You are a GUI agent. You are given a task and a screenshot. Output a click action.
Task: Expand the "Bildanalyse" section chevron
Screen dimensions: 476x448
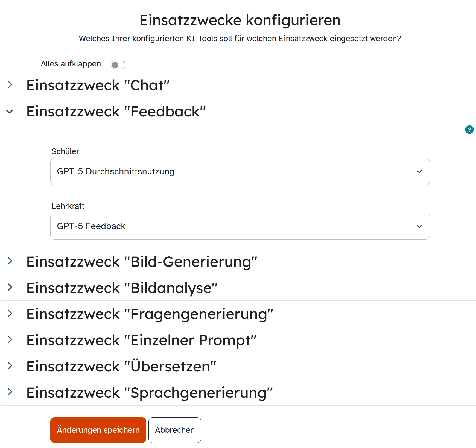point(10,287)
